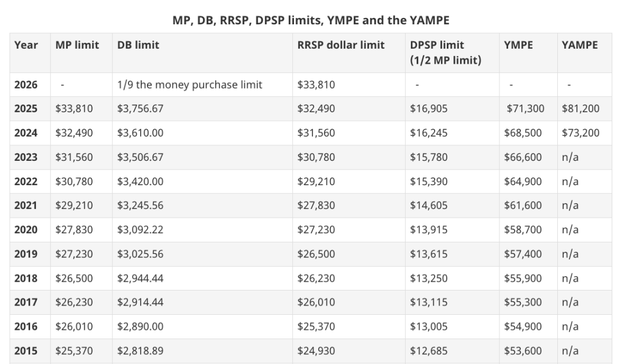Click the 2018 DB limit $2,944.44
Viewport: 625px width, 364px height.
point(140,279)
